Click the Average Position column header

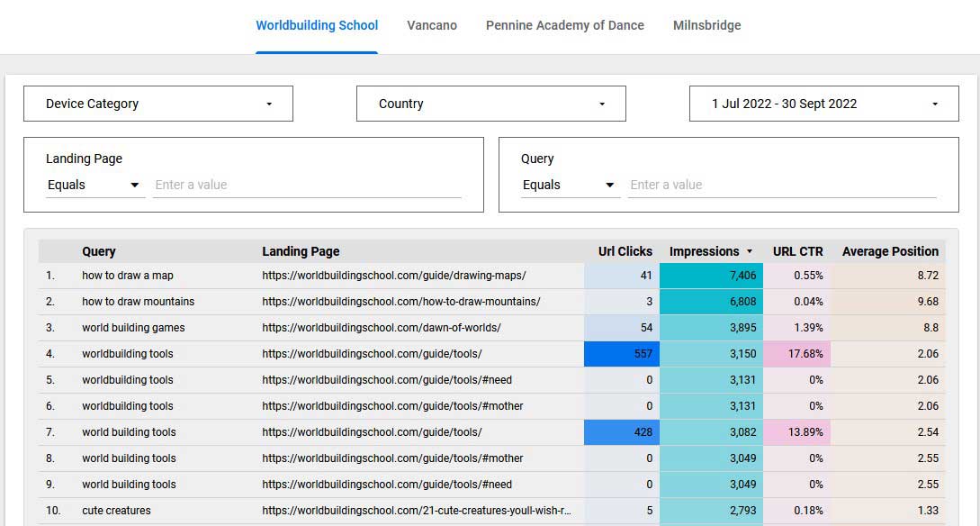[x=891, y=251]
